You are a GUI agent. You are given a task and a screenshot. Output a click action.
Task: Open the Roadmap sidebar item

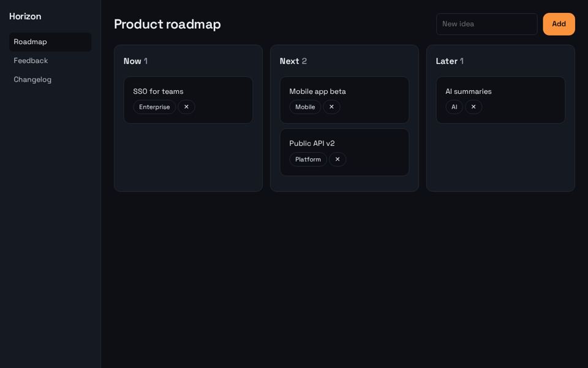(50, 42)
